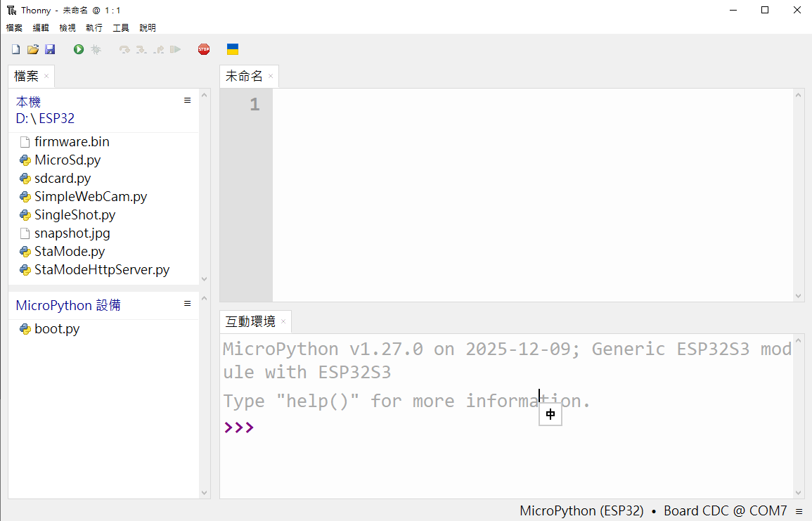This screenshot has width=812, height=521.
Task: Click the Ukraine flag icon
Action: 233,49
